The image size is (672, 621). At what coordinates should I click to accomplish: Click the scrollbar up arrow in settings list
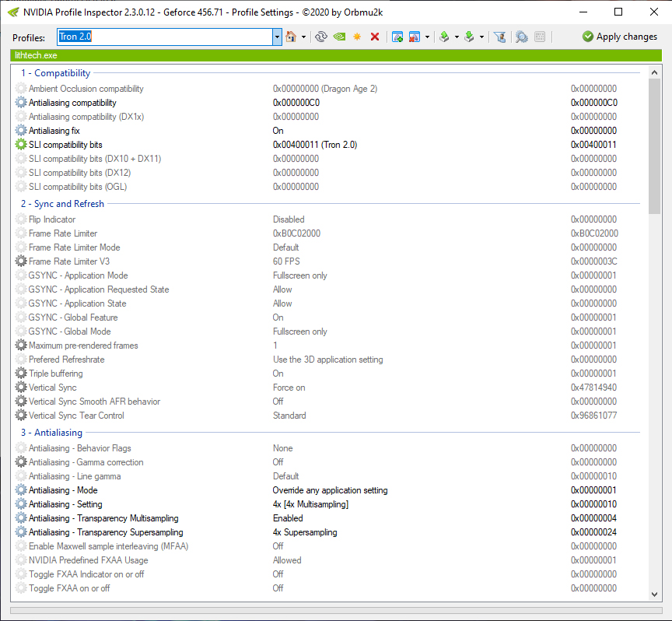(654, 72)
